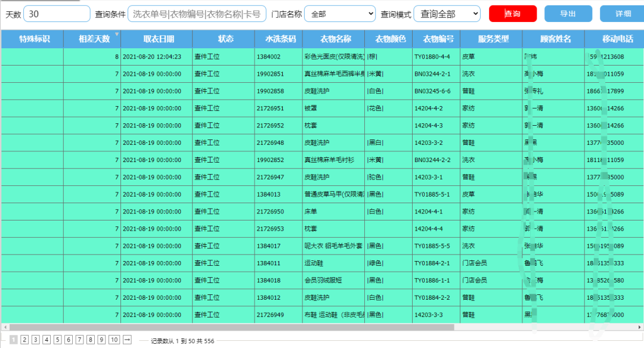This screenshot has height=348, width=644.
Task: Select barcode cell 19902852
Action: (x=278, y=160)
